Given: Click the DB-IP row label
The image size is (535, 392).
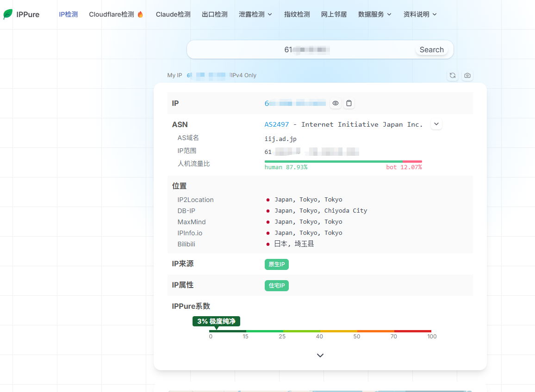Looking at the screenshot, I should pyautogui.click(x=187, y=211).
